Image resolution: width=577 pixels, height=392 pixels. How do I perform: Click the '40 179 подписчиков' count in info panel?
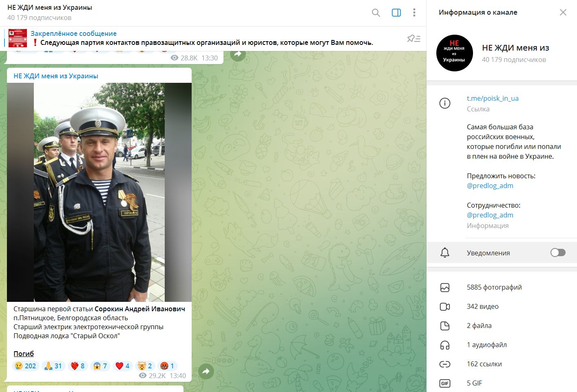pos(514,60)
